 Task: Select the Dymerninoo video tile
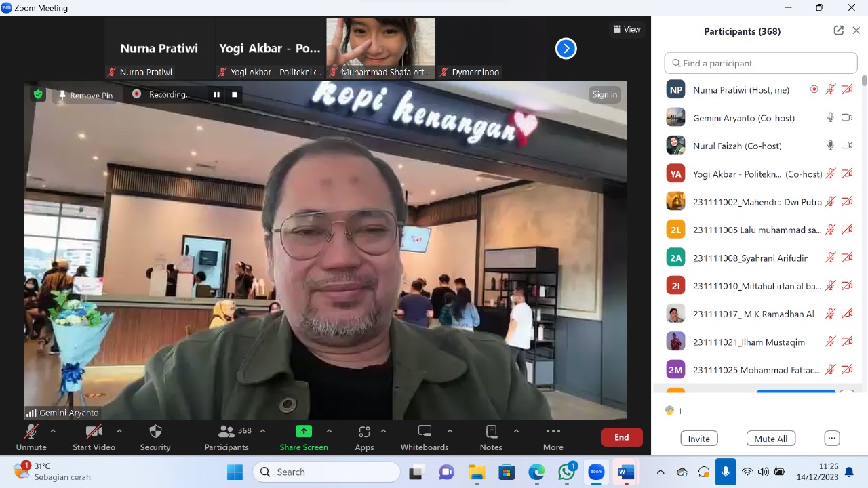point(491,48)
